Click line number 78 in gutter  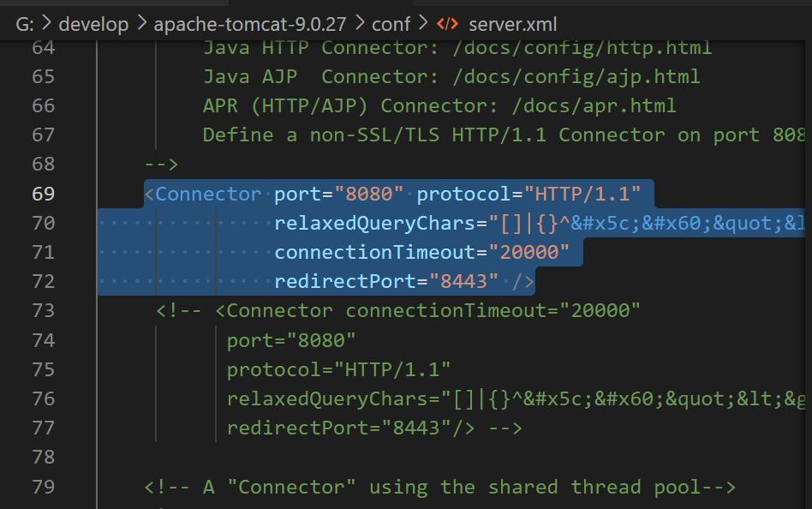point(44,458)
